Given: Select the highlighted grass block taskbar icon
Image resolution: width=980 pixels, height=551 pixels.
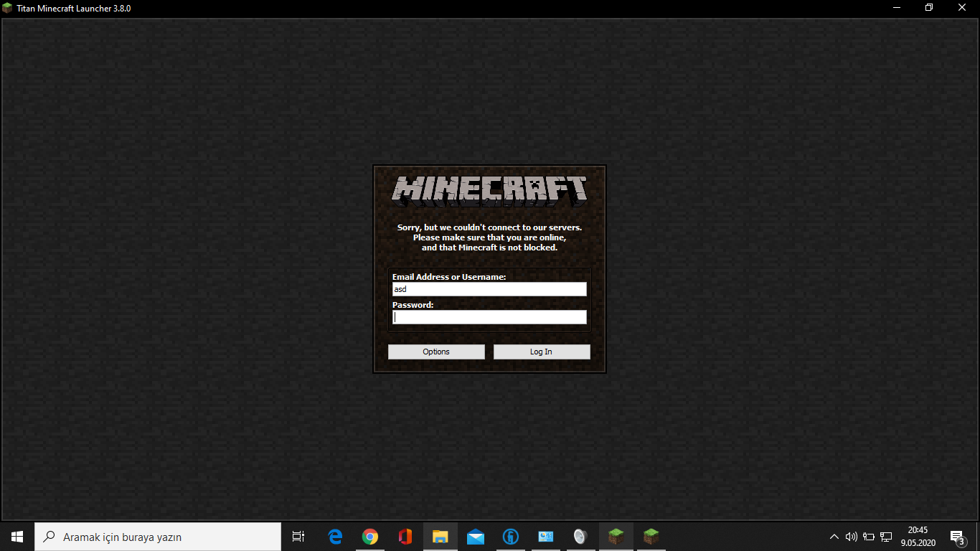Looking at the screenshot, I should point(616,537).
